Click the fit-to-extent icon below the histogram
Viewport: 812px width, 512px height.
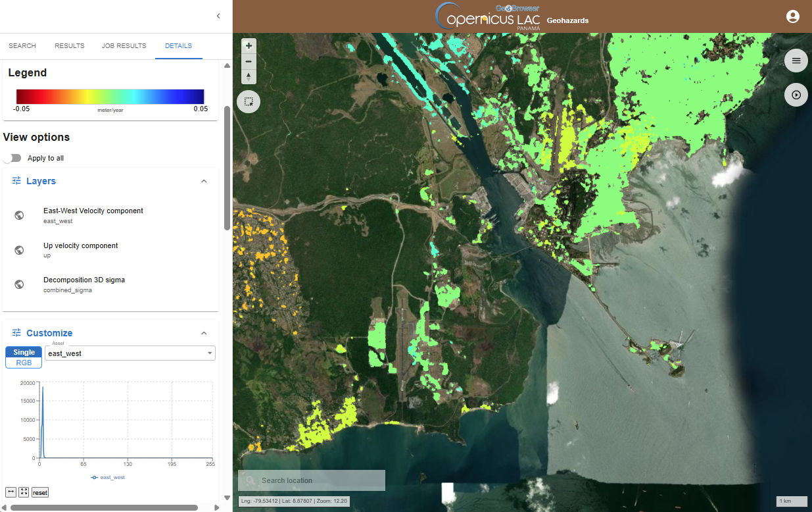coord(24,492)
